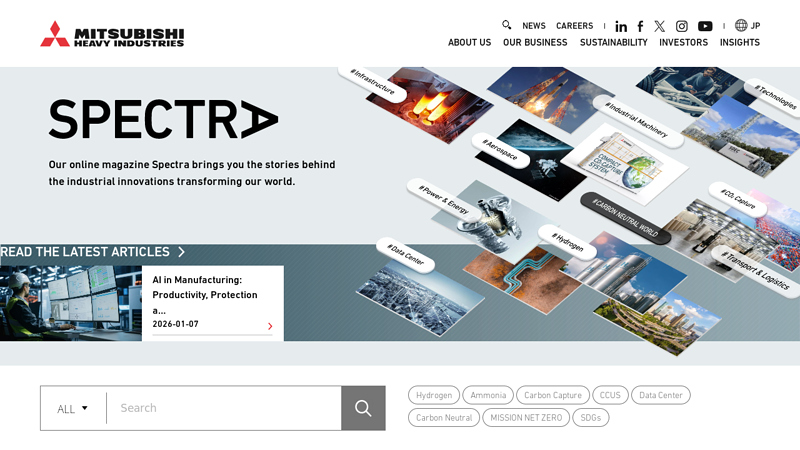
Task: Click the red arrow on the article card
Action: [270, 326]
